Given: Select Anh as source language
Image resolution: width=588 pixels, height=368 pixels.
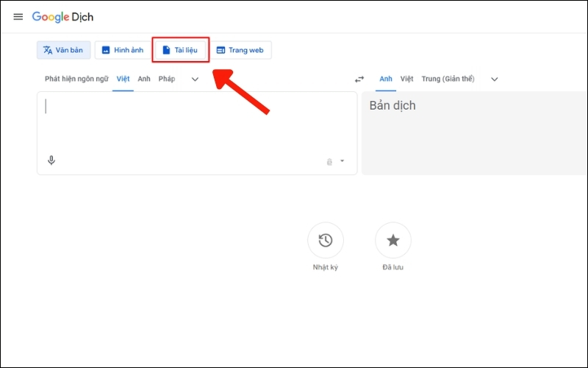Looking at the screenshot, I should point(144,79).
